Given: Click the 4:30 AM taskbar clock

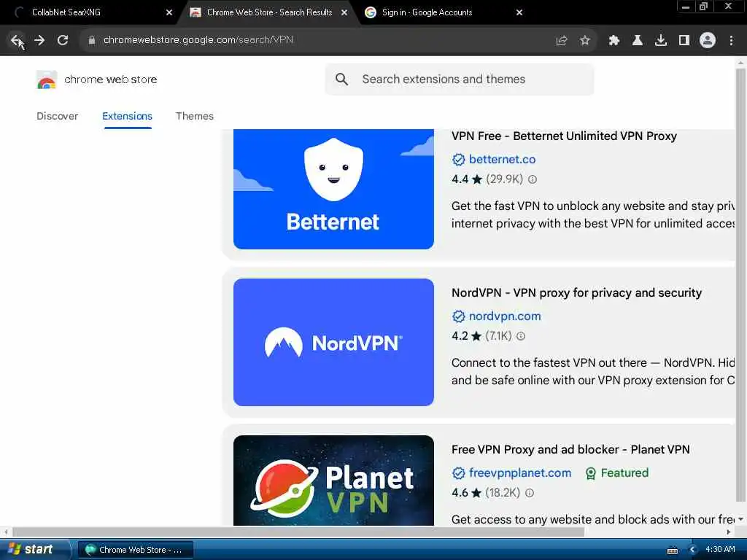Looking at the screenshot, I should click(x=720, y=550).
